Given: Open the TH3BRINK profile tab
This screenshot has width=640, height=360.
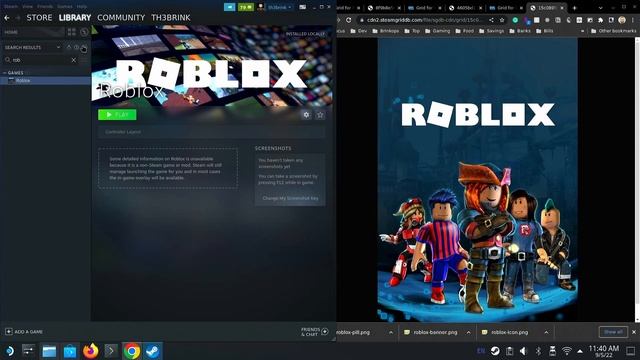Looking at the screenshot, I should 171,18.
